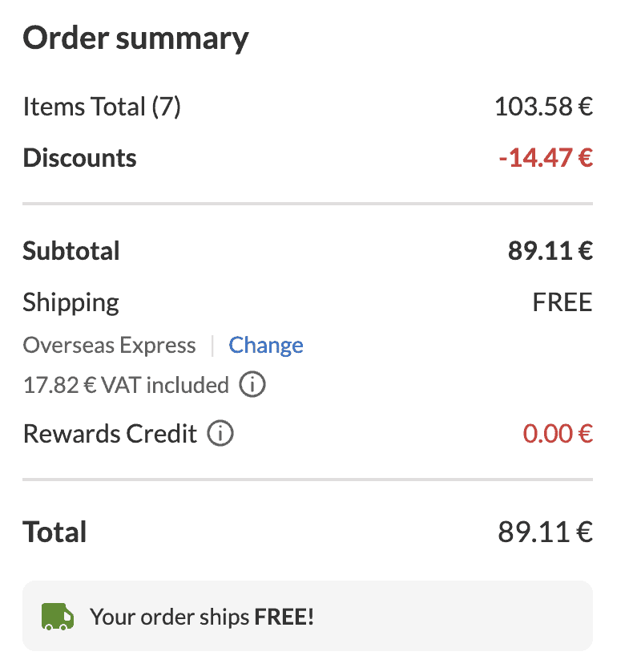Click the final 89.11 € total amount
Image resolution: width=625 pixels, height=672 pixels.
pyautogui.click(x=545, y=532)
